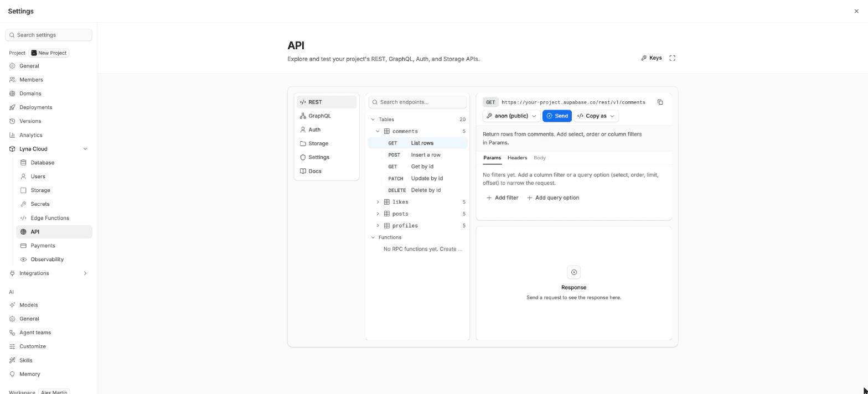Switch to the Headers tab

point(517,158)
